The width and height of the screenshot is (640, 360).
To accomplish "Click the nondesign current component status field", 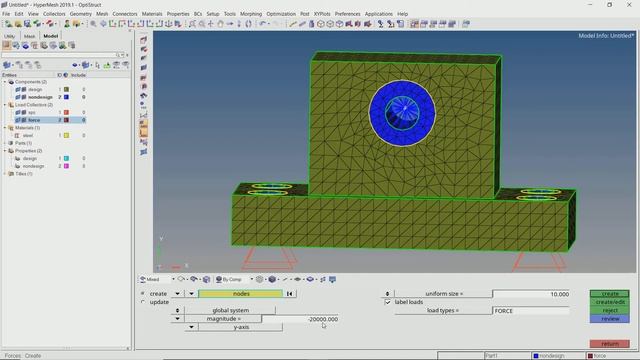I will (x=558, y=356).
